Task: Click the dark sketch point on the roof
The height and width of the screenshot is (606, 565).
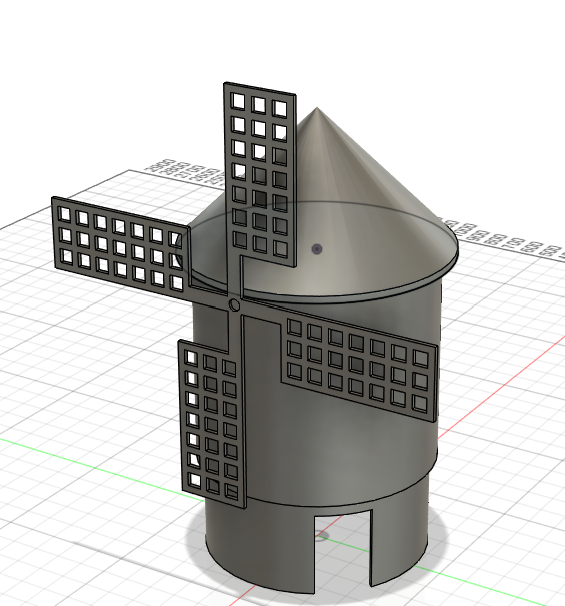Action: coord(317,249)
